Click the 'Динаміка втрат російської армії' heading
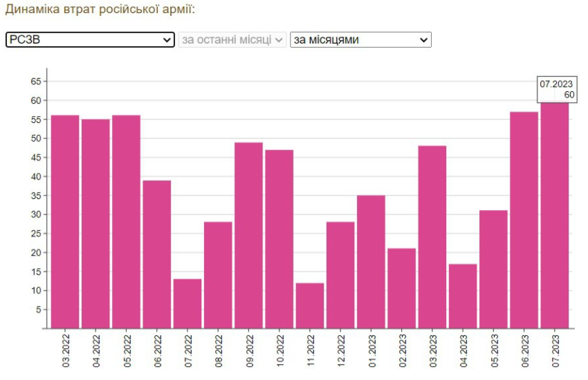This screenshot has height=380, width=588. pyautogui.click(x=100, y=9)
